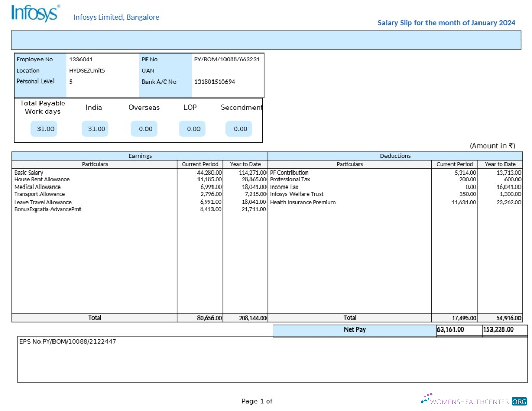Click the Secondment value 0.00
The image size is (532, 411).
(x=239, y=128)
